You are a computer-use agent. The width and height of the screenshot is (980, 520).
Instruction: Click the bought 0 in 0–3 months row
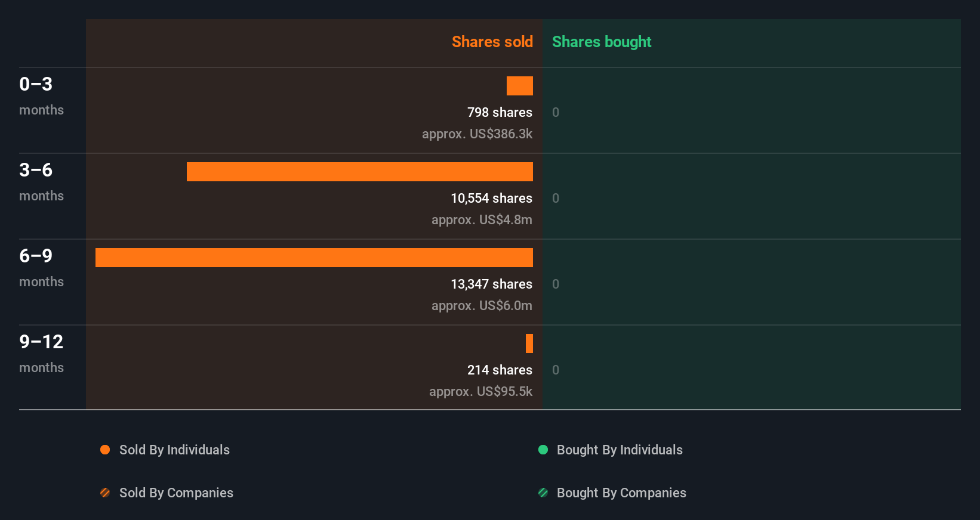(x=556, y=112)
